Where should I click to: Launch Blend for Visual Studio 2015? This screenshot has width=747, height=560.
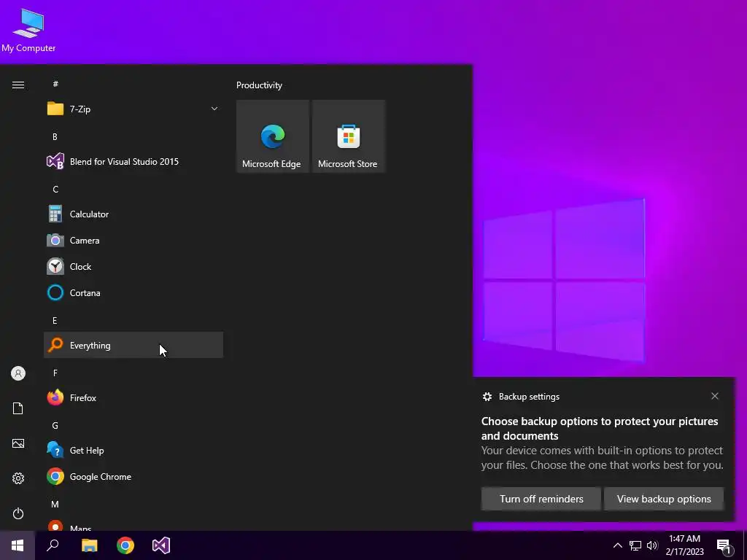coord(133,161)
